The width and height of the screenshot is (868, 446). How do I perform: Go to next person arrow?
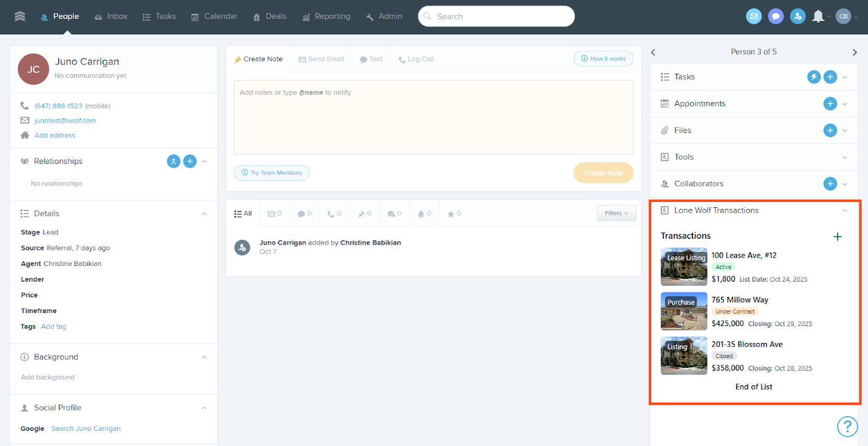pyautogui.click(x=854, y=52)
